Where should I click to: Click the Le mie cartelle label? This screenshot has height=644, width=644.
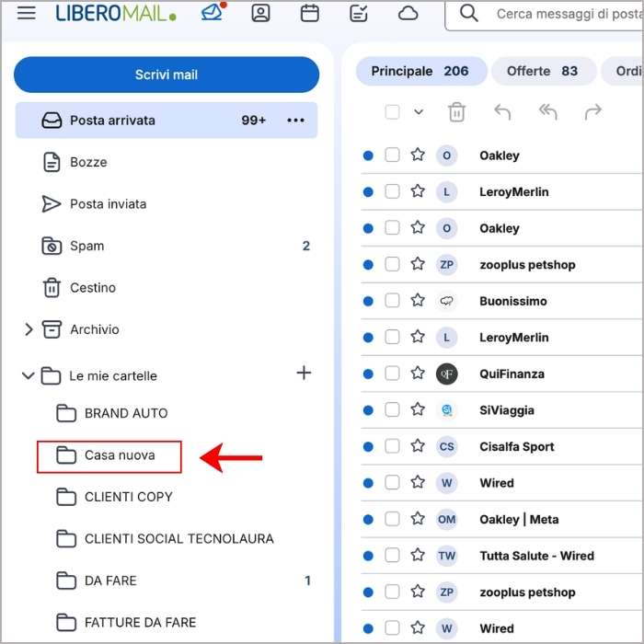coord(113,375)
